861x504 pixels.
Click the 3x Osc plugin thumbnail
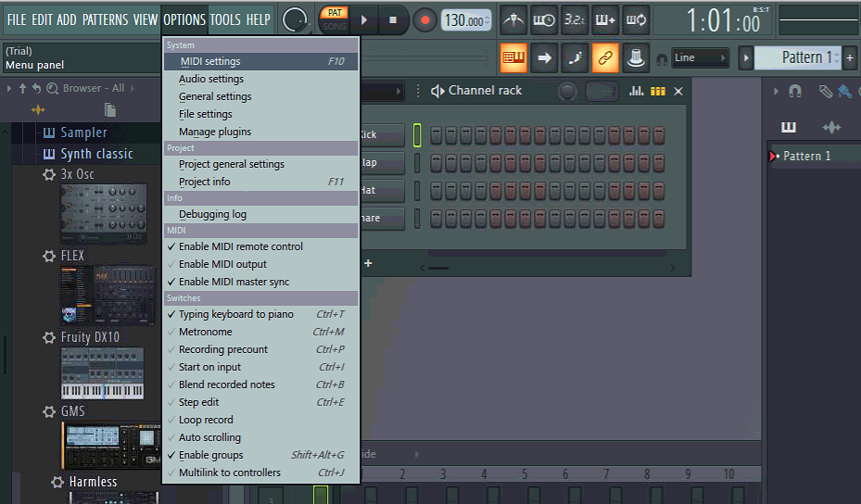tap(103, 214)
